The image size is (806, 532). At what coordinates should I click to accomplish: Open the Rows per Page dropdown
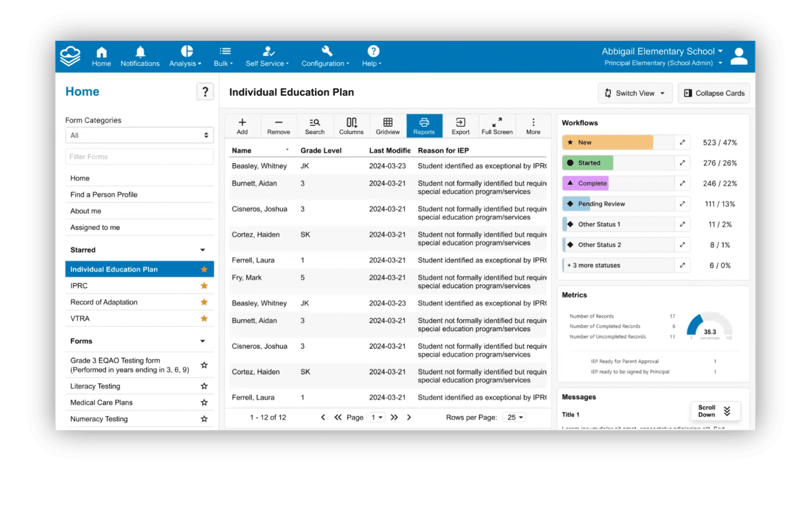(515, 417)
